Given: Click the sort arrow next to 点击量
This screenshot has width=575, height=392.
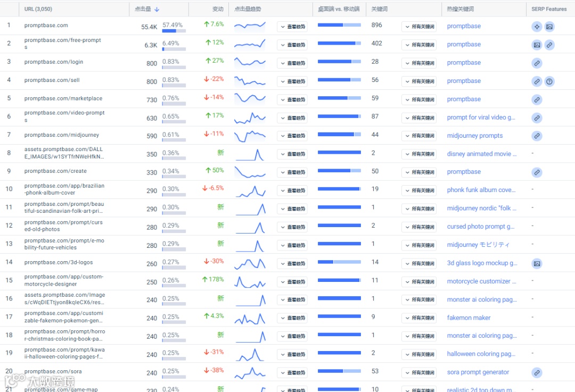Looking at the screenshot, I should click(x=157, y=9).
